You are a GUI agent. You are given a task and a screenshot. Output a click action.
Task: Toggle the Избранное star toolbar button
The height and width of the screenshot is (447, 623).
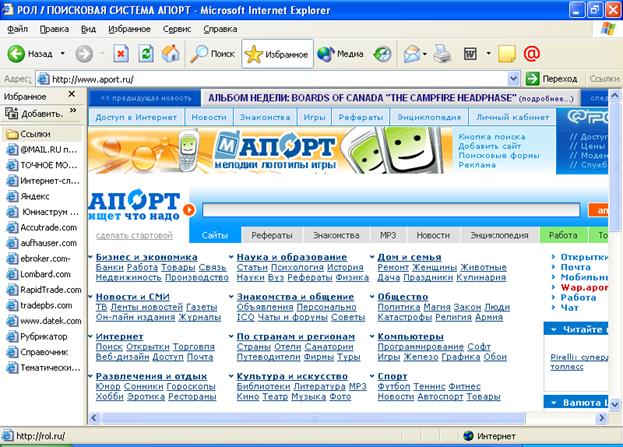277,54
